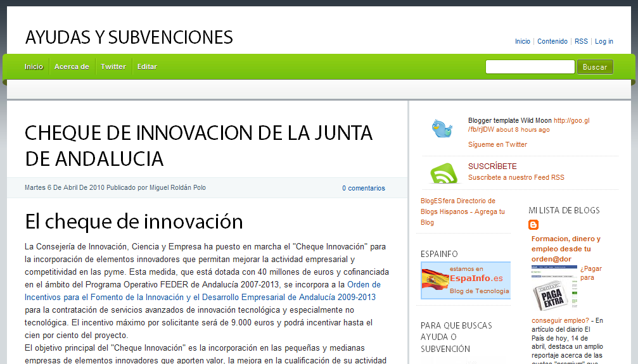Click the MI LISTA DE BLOGS heading

point(564,210)
